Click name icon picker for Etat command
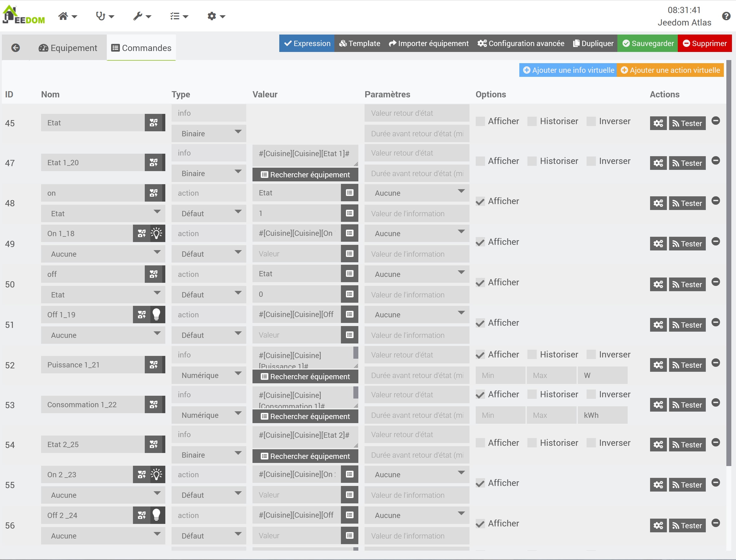The height and width of the screenshot is (560, 736). [x=154, y=123]
